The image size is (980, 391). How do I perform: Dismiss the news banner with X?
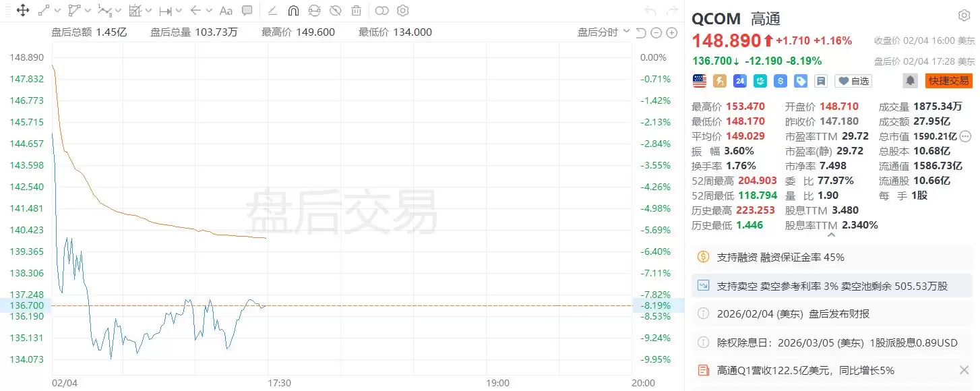964,369
